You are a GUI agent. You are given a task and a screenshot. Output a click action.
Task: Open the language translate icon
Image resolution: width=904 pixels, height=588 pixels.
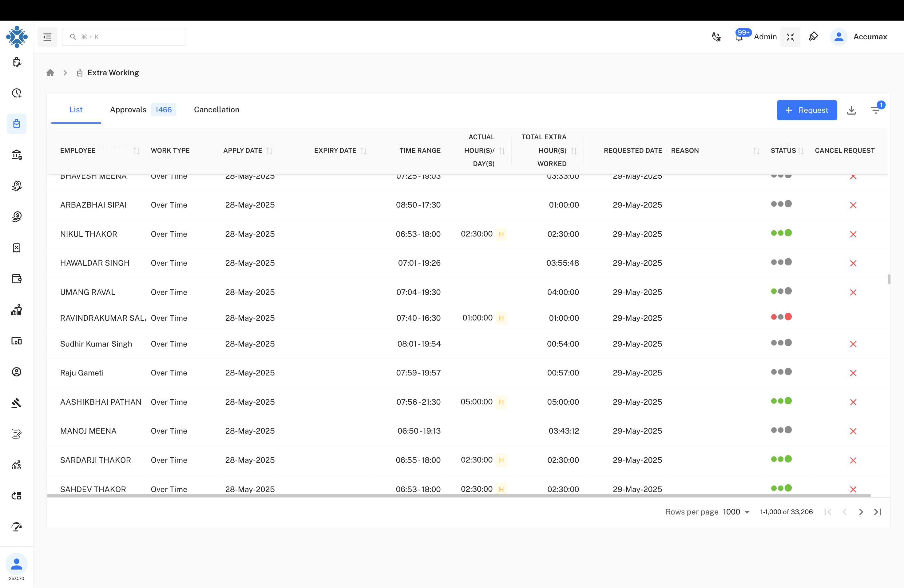click(716, 37)
